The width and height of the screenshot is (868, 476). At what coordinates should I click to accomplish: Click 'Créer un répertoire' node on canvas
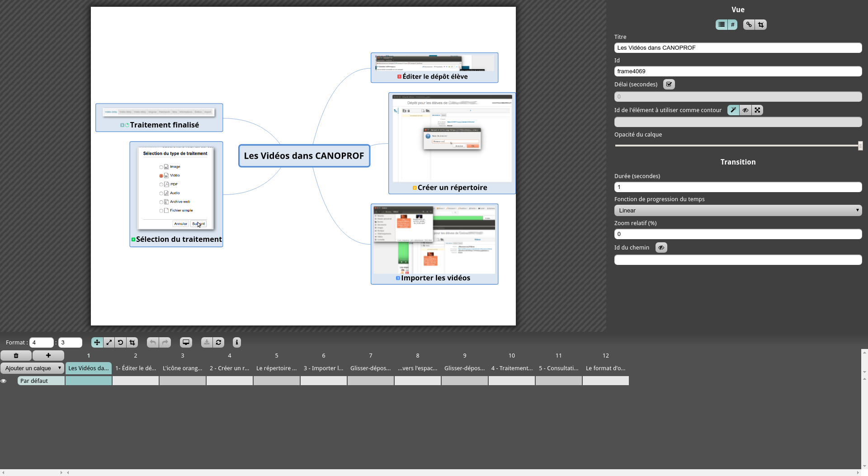452,143
